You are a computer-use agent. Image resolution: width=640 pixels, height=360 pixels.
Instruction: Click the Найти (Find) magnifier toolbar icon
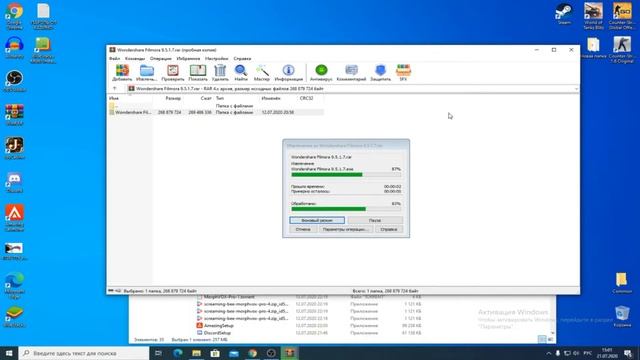pos(241,73)
